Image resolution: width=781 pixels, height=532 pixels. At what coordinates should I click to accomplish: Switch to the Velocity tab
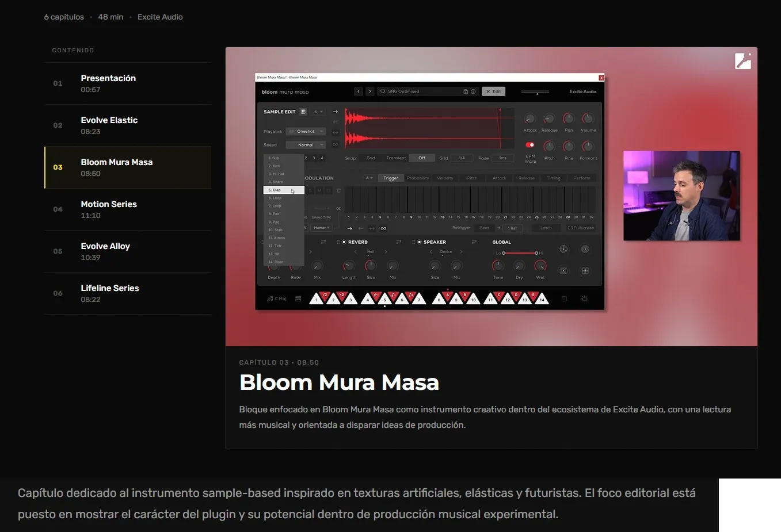click(445, 178)
